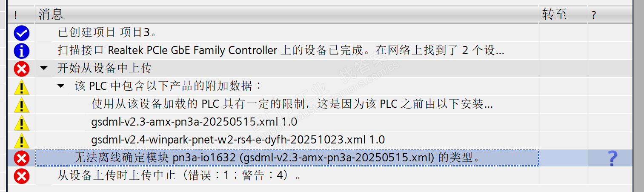Select the Realtek PCIe GbE scan message

pos(281,51)
